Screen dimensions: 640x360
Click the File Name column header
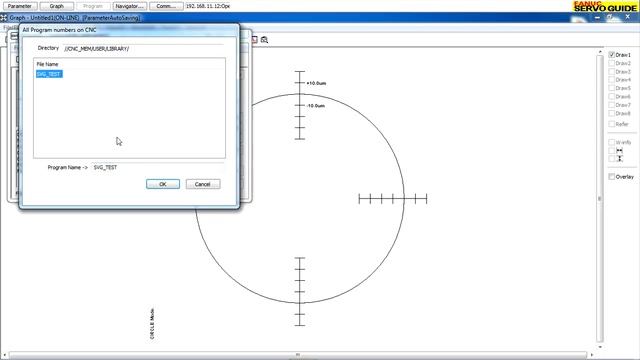tap(47, 64)
